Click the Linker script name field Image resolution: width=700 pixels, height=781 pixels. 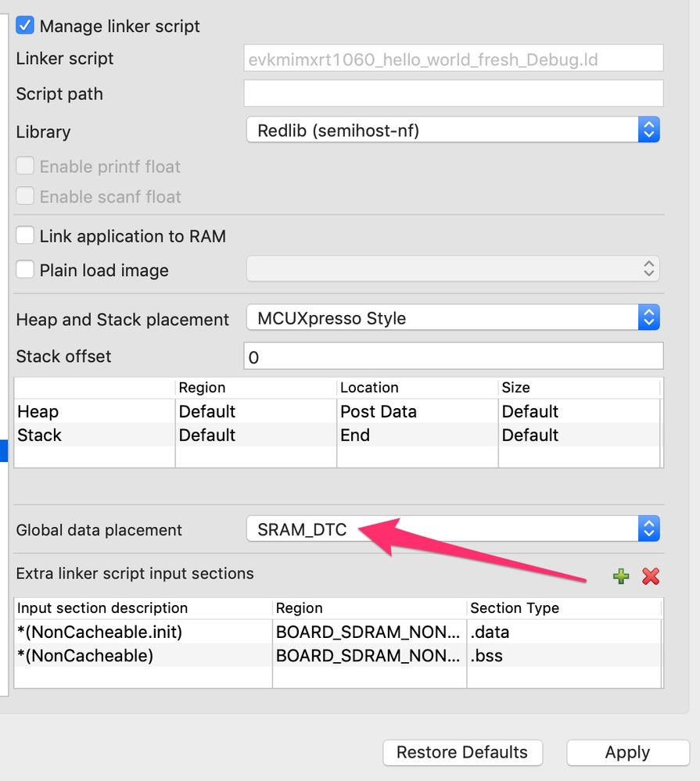454,59
